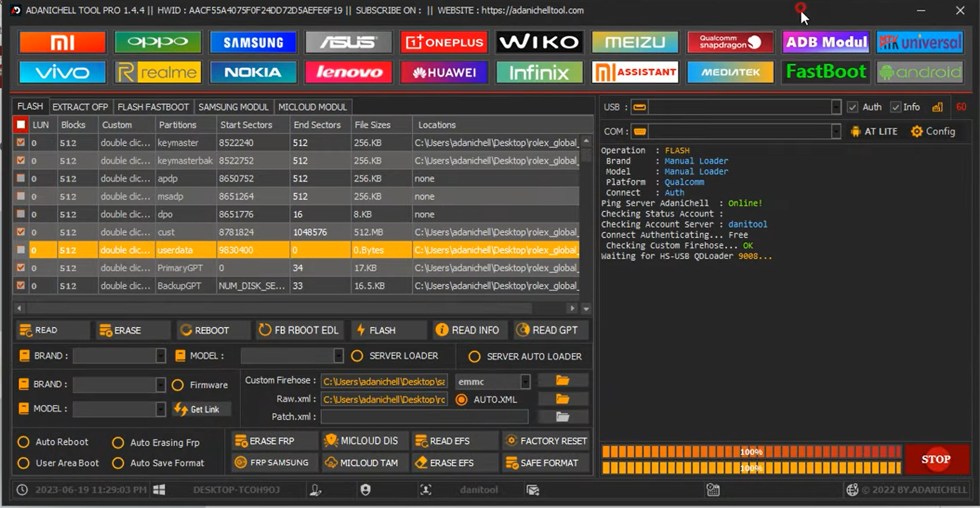Open the MICLOUD MODUL tab
Image resolution: width=980 pixels, height=508 pixels.
[x=313, y=107]
